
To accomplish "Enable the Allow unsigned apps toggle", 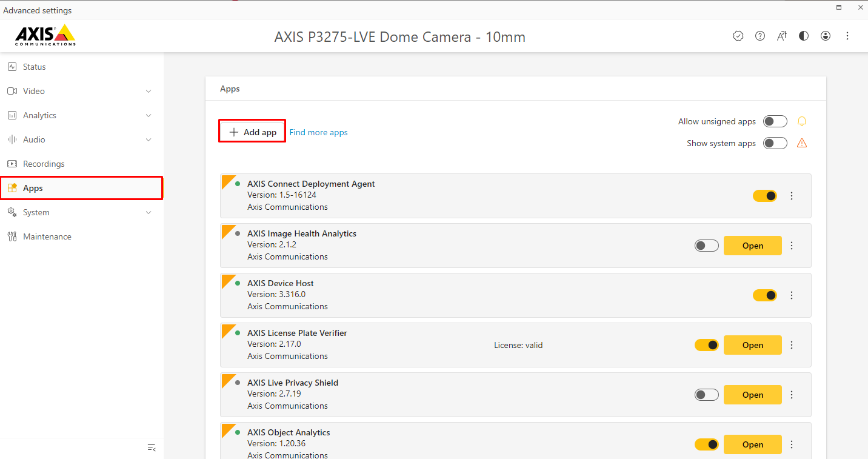I will 775,121.
